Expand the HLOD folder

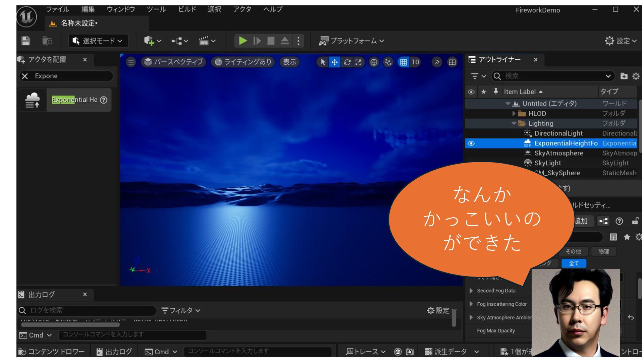(x=514, y=114)
